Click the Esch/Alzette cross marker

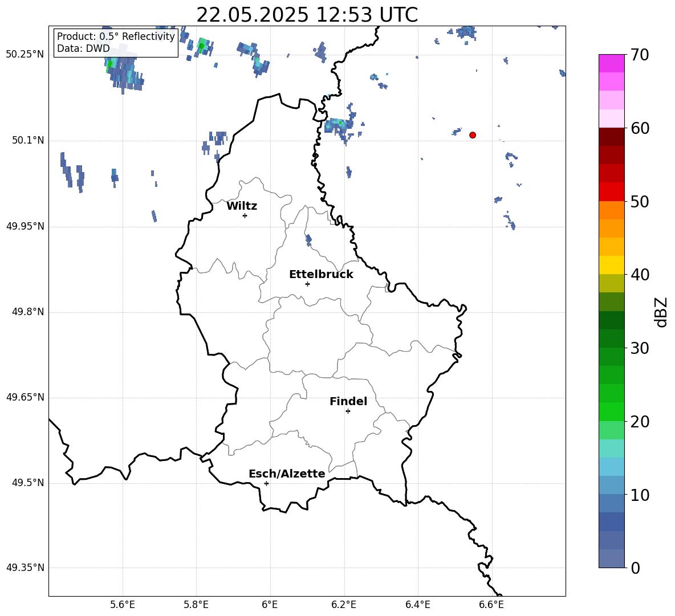tap(266, 483)
